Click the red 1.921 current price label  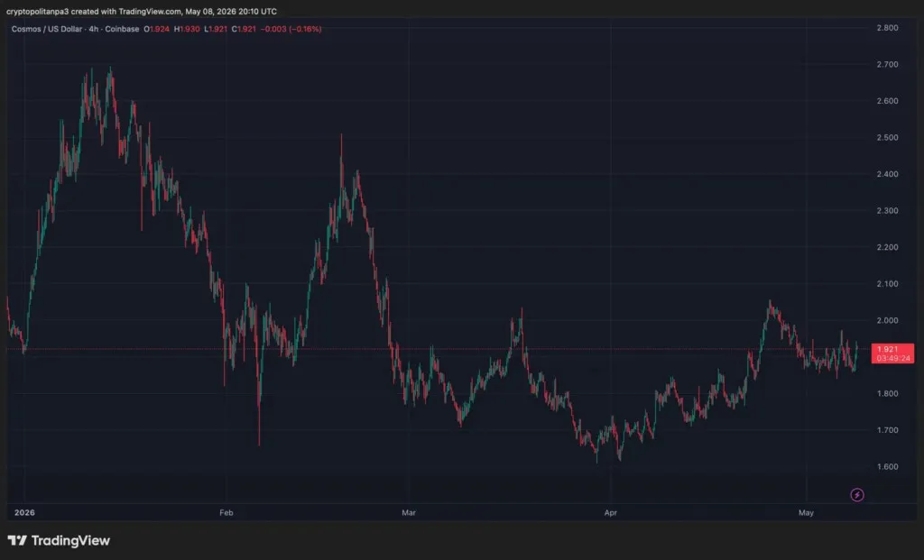pyautogui.click(x=888, y=349)
